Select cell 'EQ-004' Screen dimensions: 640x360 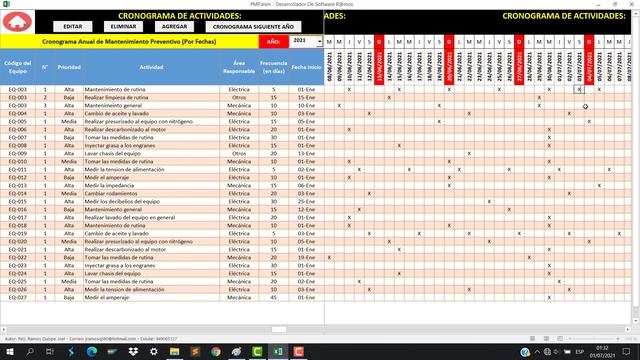[x=18, y=113]
